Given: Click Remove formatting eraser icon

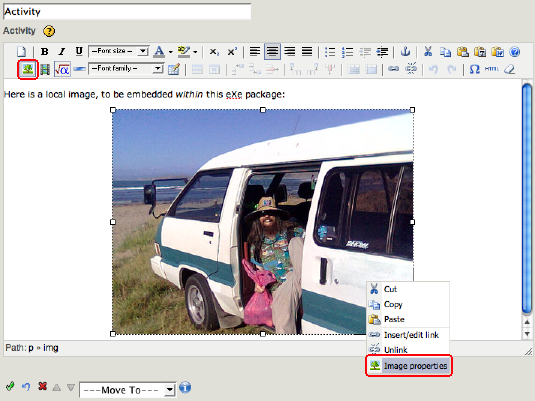Looking at the screenshot, I should 509,69.
